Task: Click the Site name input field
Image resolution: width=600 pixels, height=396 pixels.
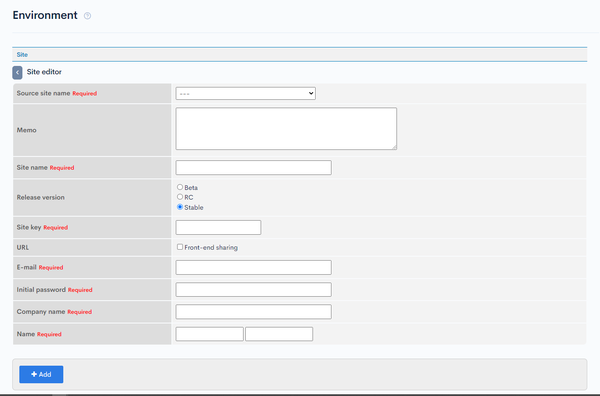Action: coord(253,168)
